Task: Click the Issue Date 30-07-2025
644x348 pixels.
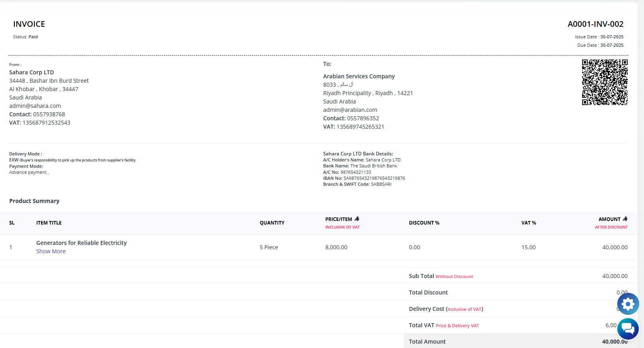Action: (x=599, y=37)
